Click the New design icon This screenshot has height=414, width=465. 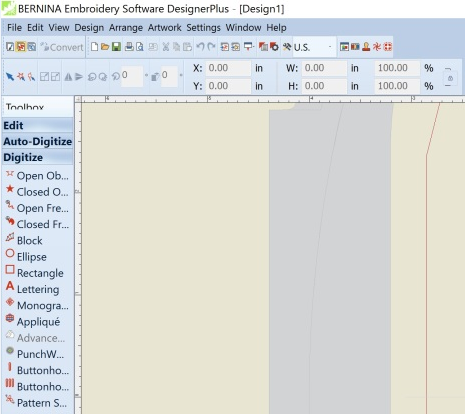[x=94, y=47]
